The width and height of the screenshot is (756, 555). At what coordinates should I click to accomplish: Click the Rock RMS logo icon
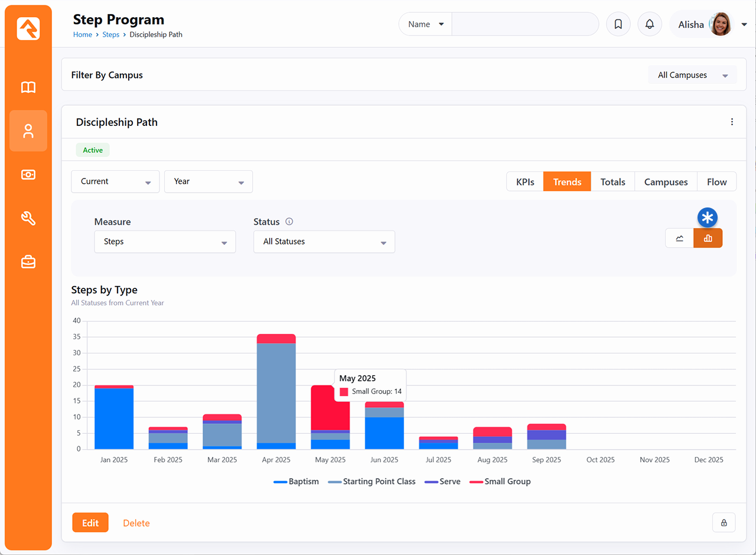pos(28,28)
